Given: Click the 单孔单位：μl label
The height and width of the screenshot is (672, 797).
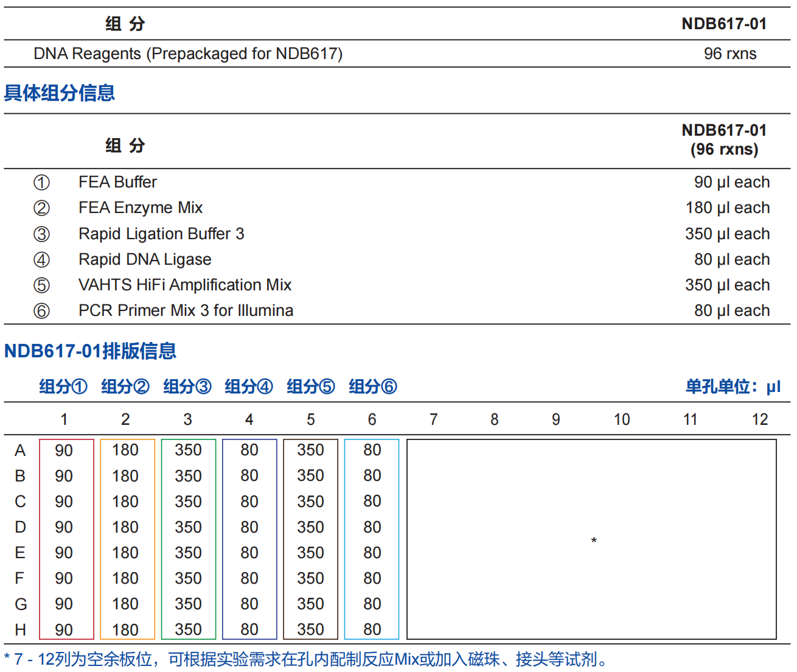Looking at the screenshot, I should pos(733,386).
